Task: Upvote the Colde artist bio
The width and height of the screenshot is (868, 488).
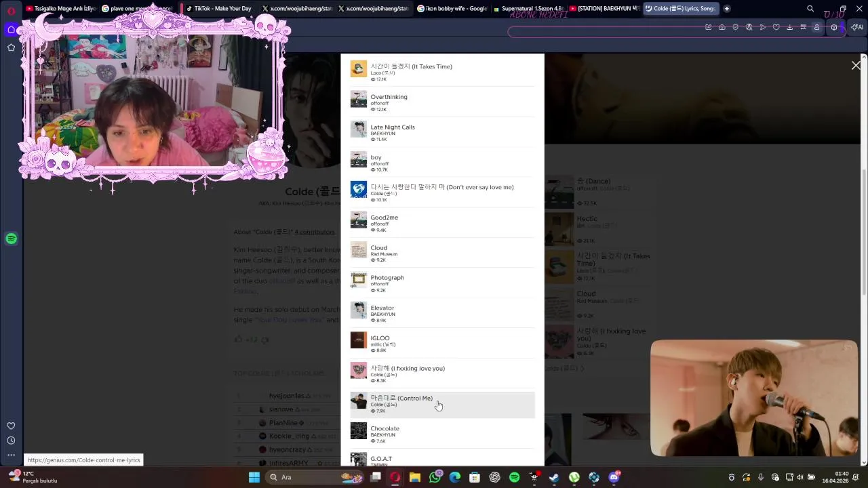Action: pos(238,339)
